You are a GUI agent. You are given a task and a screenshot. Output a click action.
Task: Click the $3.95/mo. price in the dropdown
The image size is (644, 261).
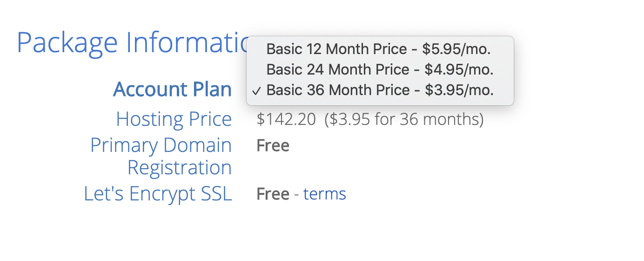click(459, 90)
